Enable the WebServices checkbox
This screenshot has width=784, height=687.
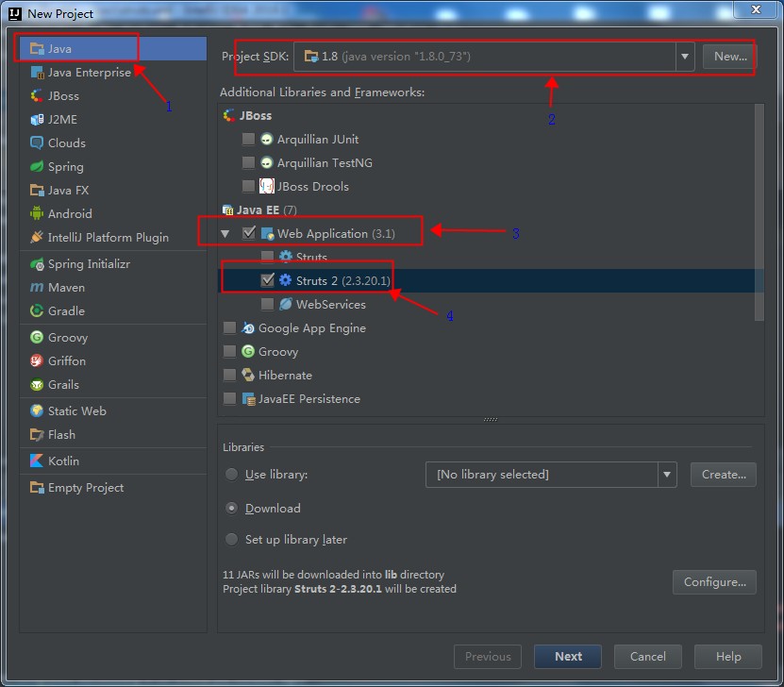(268, 304)
